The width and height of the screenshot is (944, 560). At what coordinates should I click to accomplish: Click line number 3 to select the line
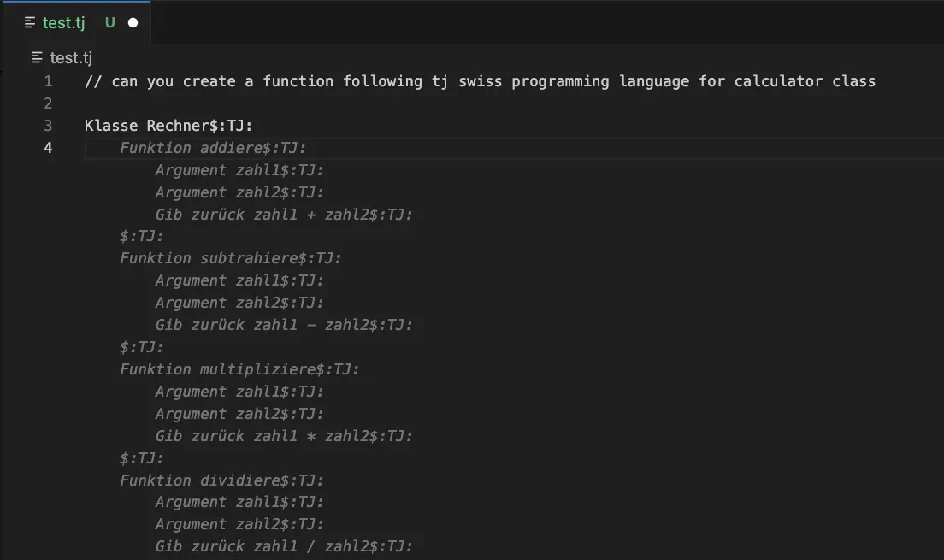click(48, 125)
